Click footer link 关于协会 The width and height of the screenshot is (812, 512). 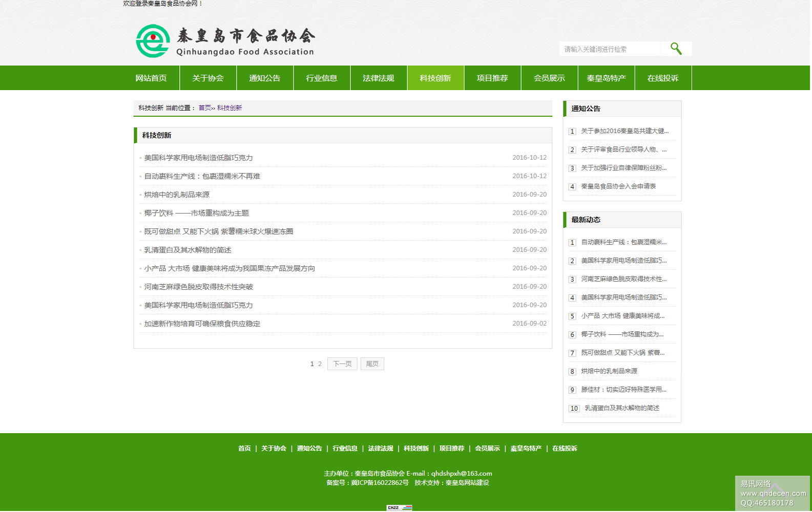point(274,449)
